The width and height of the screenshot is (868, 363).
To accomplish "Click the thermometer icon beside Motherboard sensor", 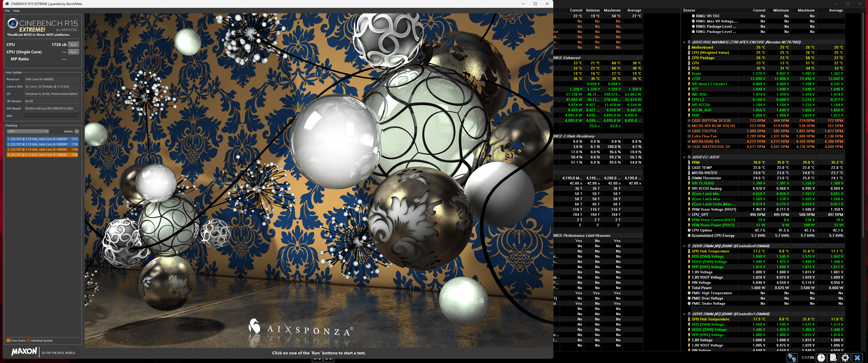I will tap(689, 48).
